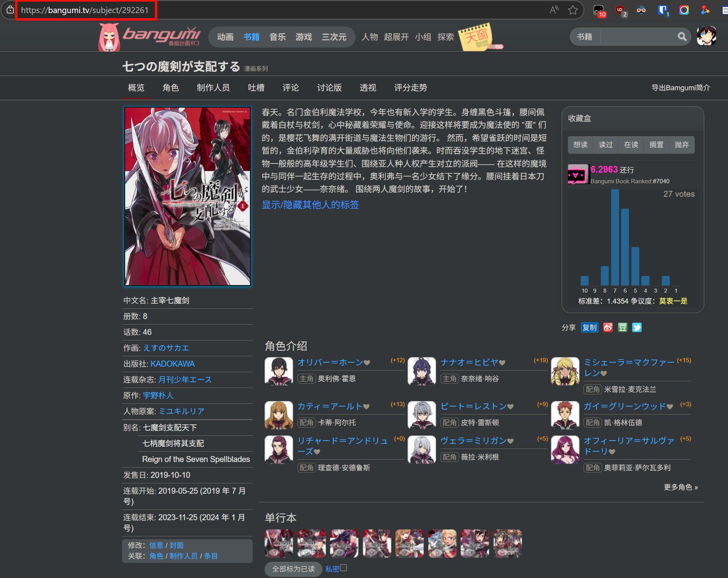This screenshot has width=728, height=578.
Task: Click the score 6 bar in rating chart
Action: pyautogui.click(x=625, y=247)
